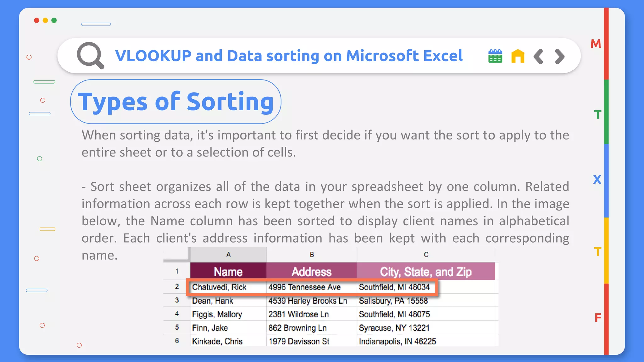This screenshot has height=362, width=644.
Task: Go to the yellow home icon
Action: 518,56
